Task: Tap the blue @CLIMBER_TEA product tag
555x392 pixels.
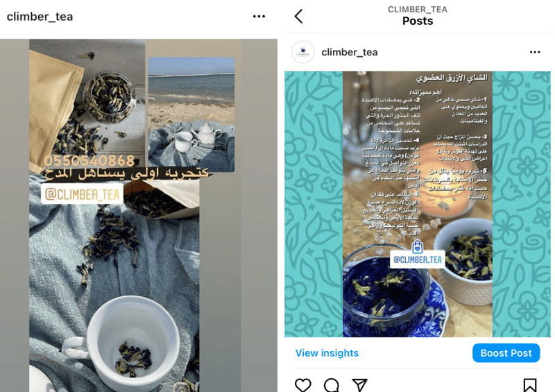Action: tap(418, 259)
